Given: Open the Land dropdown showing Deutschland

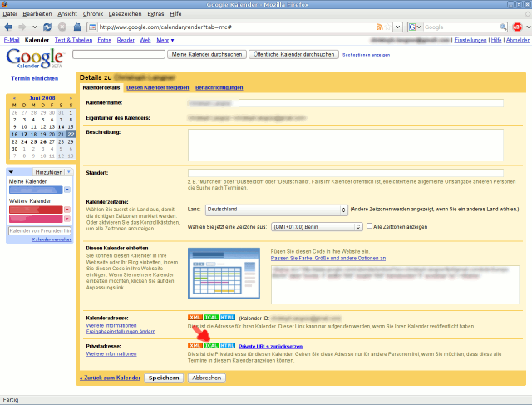Looking at the screenshot, I should [277, 210].
